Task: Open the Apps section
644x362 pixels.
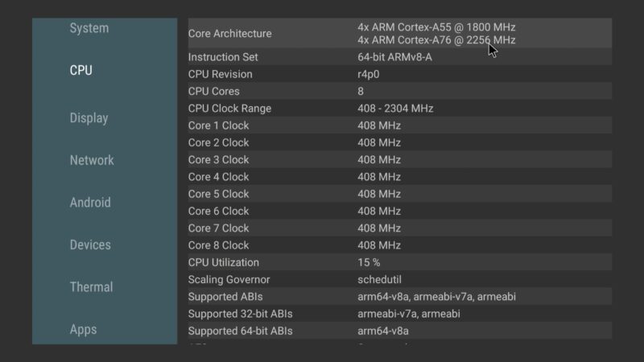Action: coord(83,330)
